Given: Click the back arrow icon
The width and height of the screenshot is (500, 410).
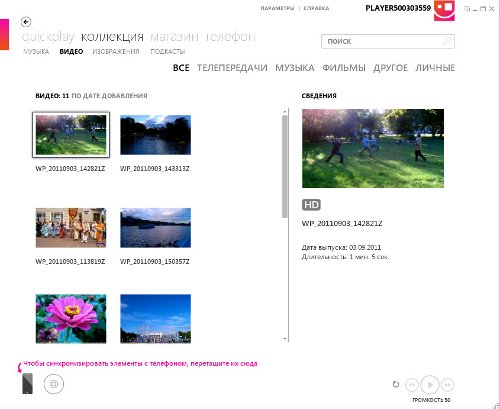Looking at the screenshot, I should click(x=26, y=22).
